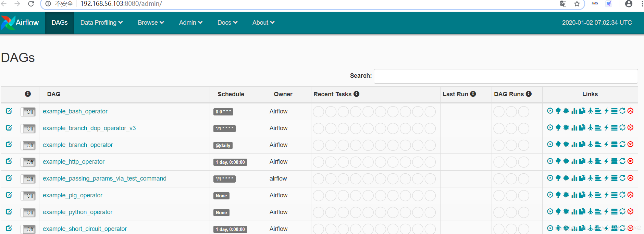Edit example_pig_operator via pencil icon

[x=9, y=195]
